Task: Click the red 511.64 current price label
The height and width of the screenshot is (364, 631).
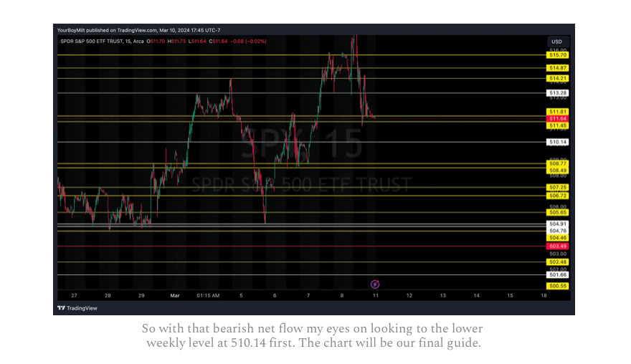Action: (x=557, y=119)
